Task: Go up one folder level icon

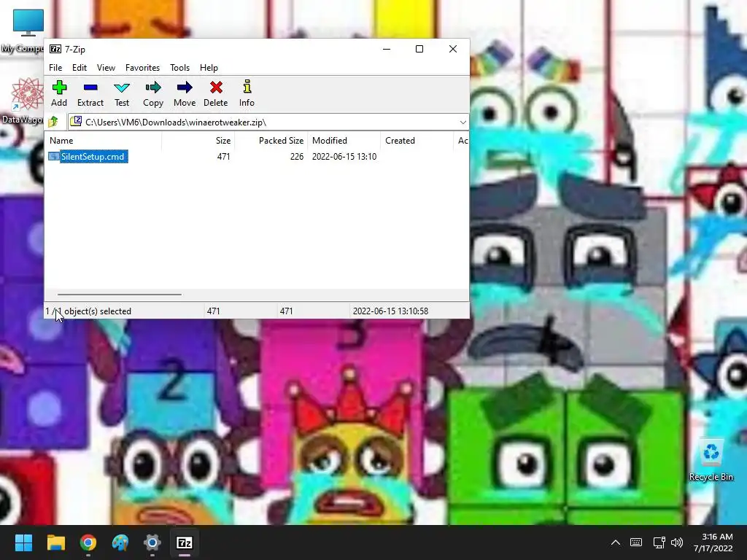Action: click(53, 122)
